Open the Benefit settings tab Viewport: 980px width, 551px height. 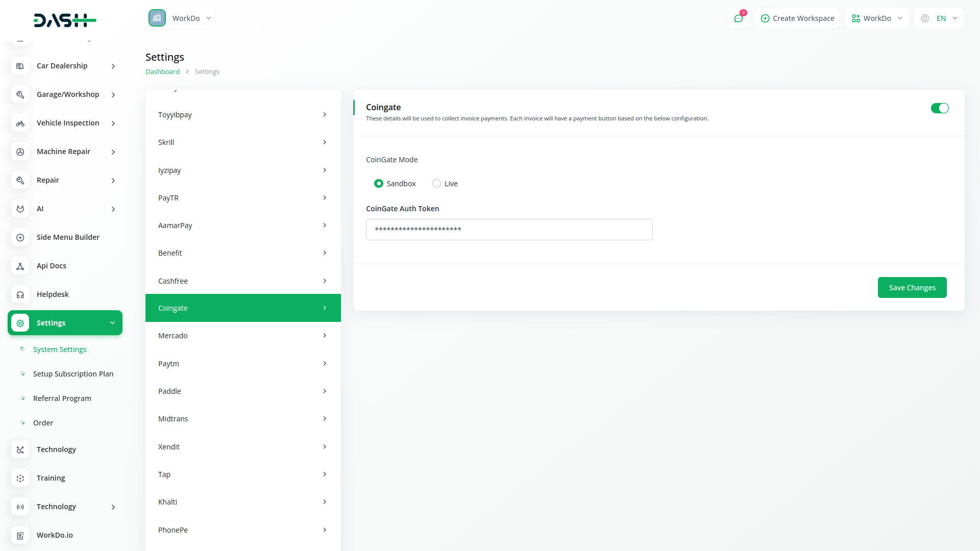[x=243, y=253]
